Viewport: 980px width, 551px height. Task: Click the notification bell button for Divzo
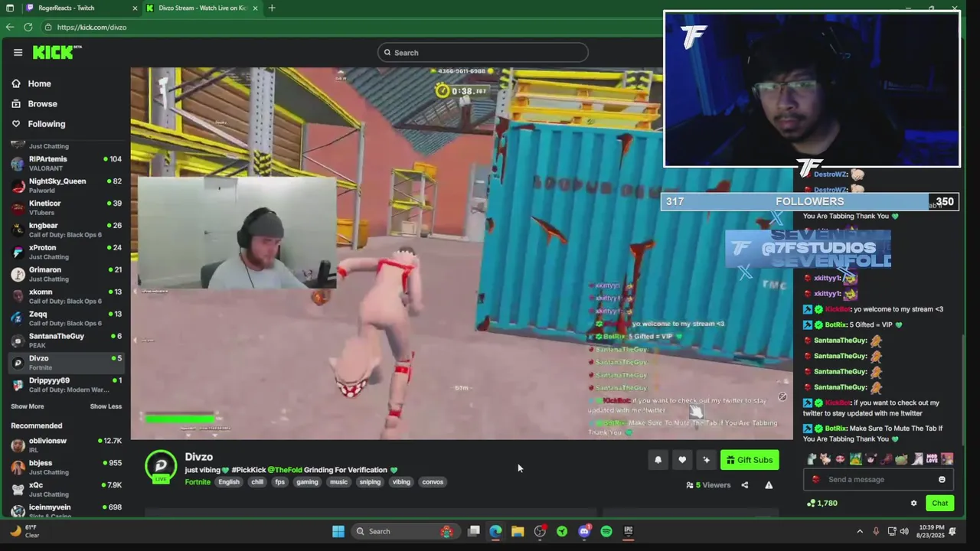pos(658,460)
